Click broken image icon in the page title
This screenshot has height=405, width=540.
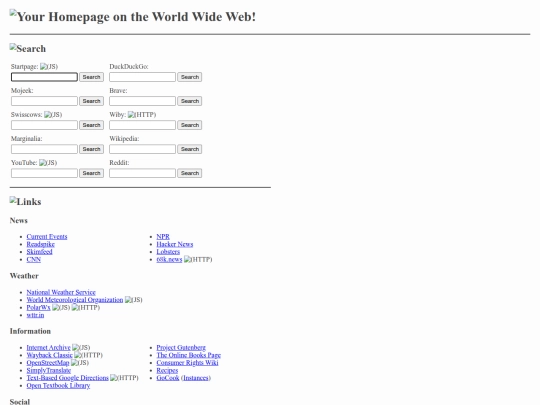13,14
